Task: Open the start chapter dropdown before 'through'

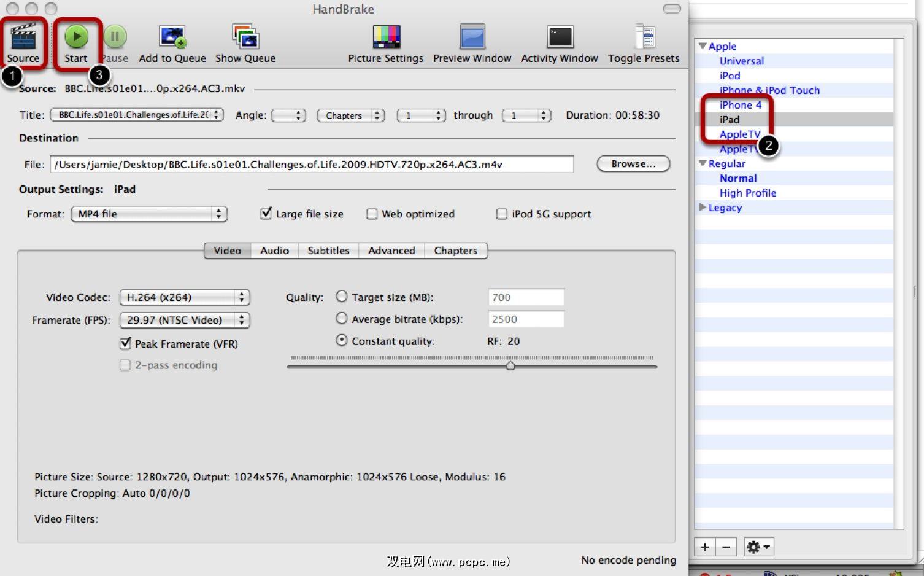Action: tap(422, 115)
